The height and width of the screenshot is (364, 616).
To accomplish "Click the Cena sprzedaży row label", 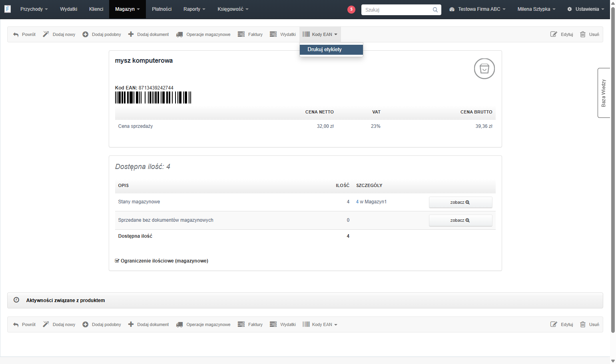I will (136, 126).
